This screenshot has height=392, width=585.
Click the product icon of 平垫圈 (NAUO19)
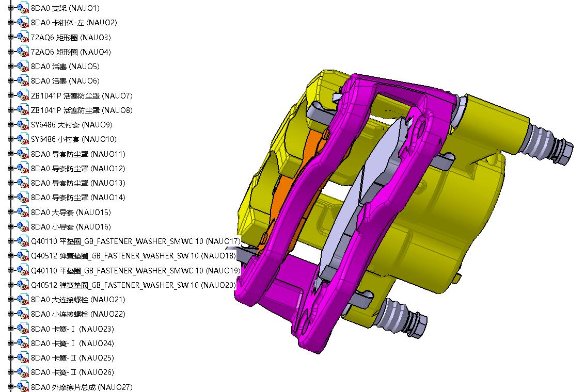tap(23, 270)
